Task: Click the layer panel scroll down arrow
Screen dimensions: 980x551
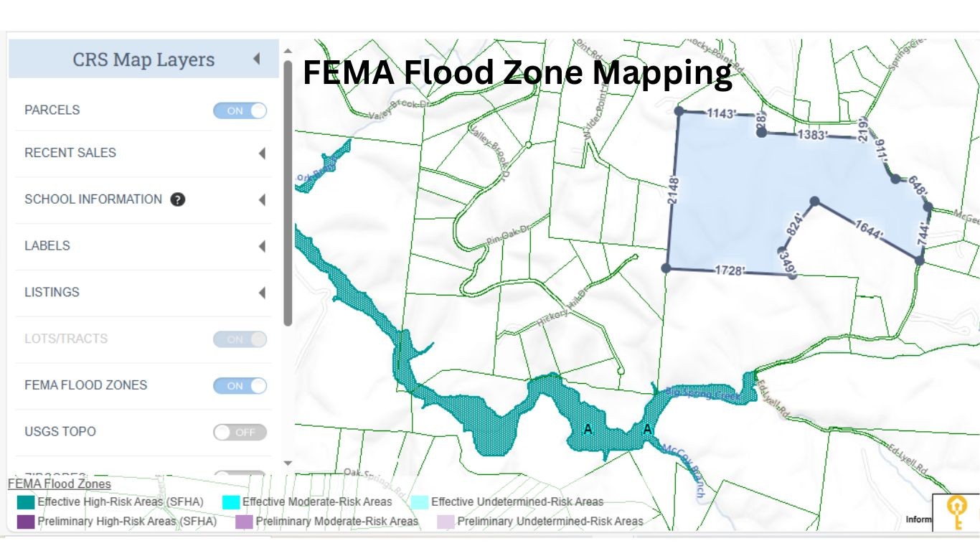Action: click(288, 463)
